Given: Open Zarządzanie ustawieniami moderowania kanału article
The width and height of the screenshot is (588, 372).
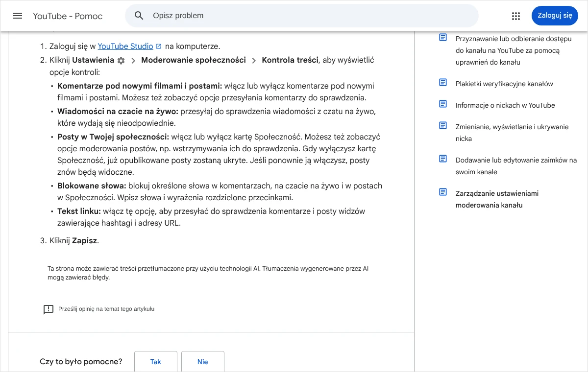Looking at the screenshot, I should coord(497,199).
